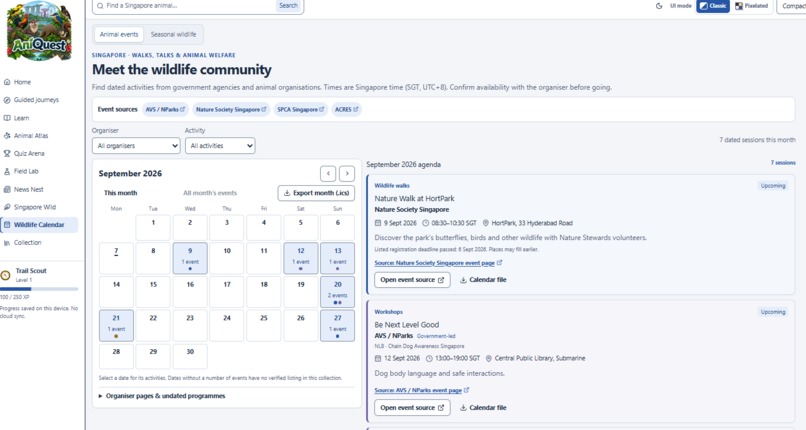Open the Learn book icon

[x=7, y=118]
